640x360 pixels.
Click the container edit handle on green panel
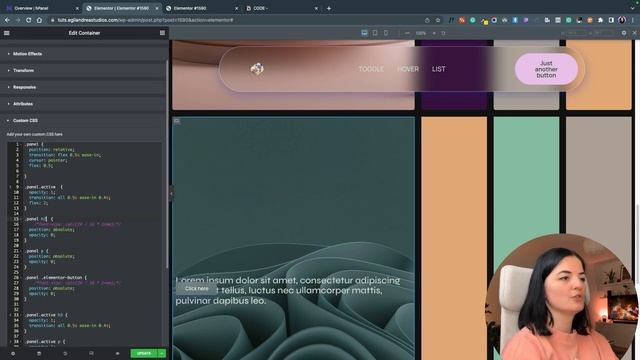(177, 121)
